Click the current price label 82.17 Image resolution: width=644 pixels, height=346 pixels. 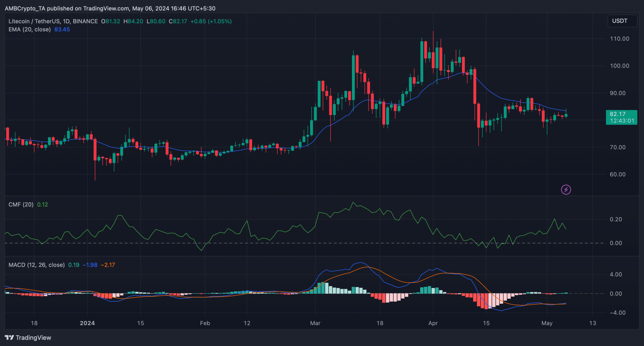(x=621, y=117)
